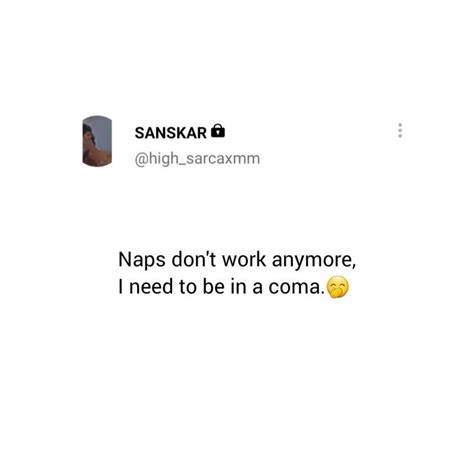Open the SANSKAR display name
474x474 pixels.
pos(171,133)
